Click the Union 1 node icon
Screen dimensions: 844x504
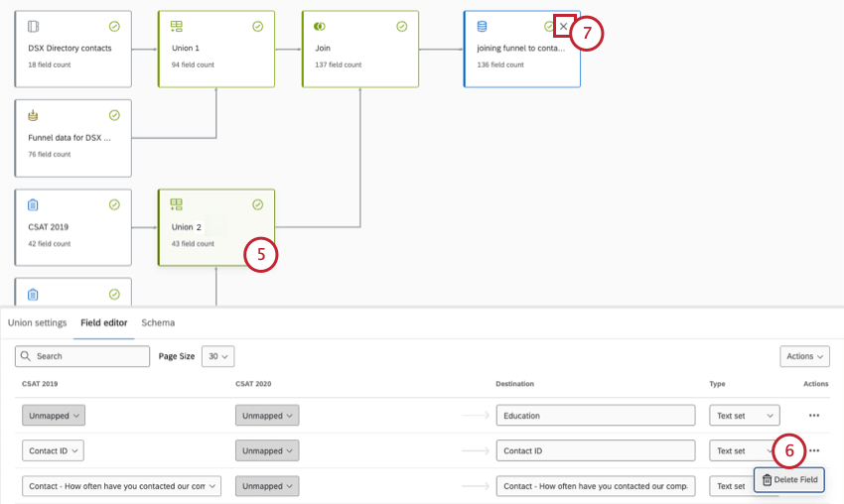(177, 27)
